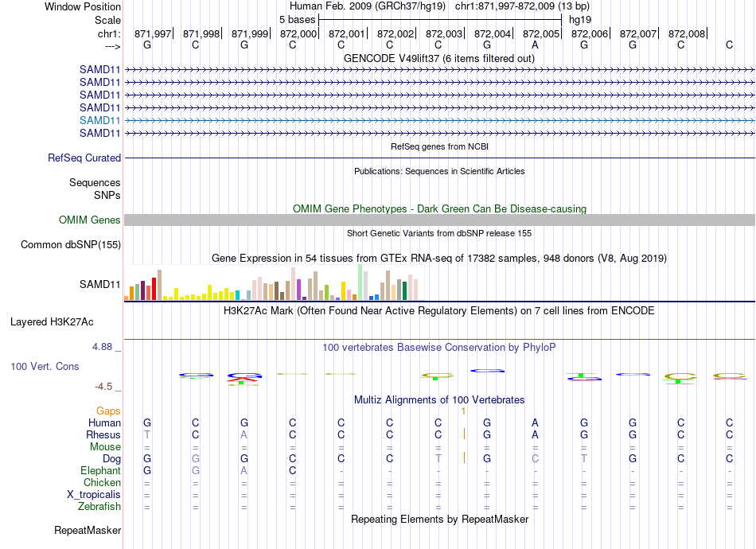Image resolution: width=756 pixels, height=549 pixels.
Task: Click the 4.88 PhyloP upper scale value
Action: [102, 347]
